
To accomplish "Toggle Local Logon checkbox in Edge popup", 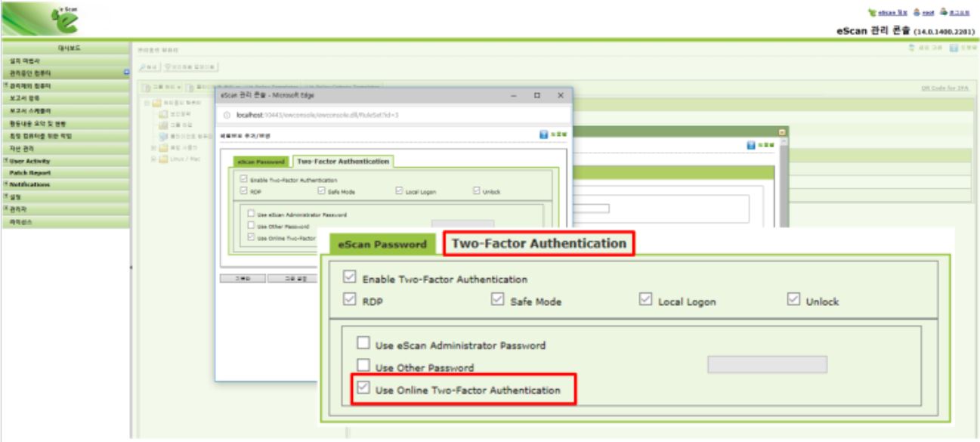I will click(x=399, y=192).
